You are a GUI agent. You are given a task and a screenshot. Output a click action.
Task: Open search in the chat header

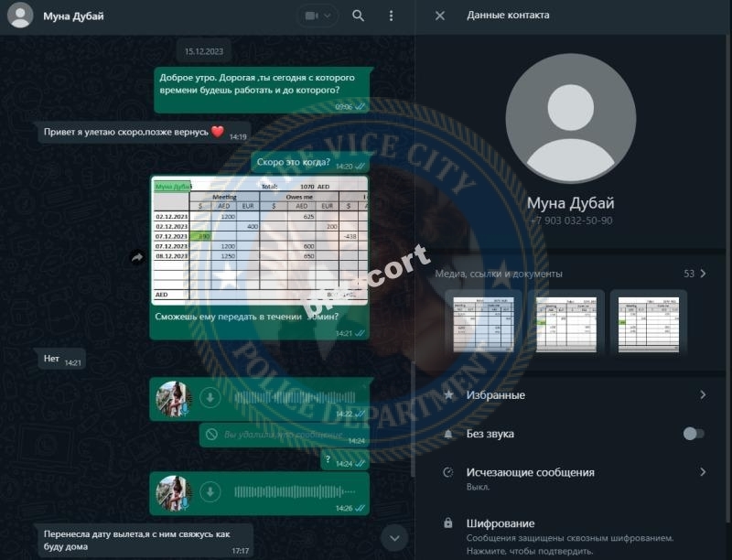tap(358, 16)
